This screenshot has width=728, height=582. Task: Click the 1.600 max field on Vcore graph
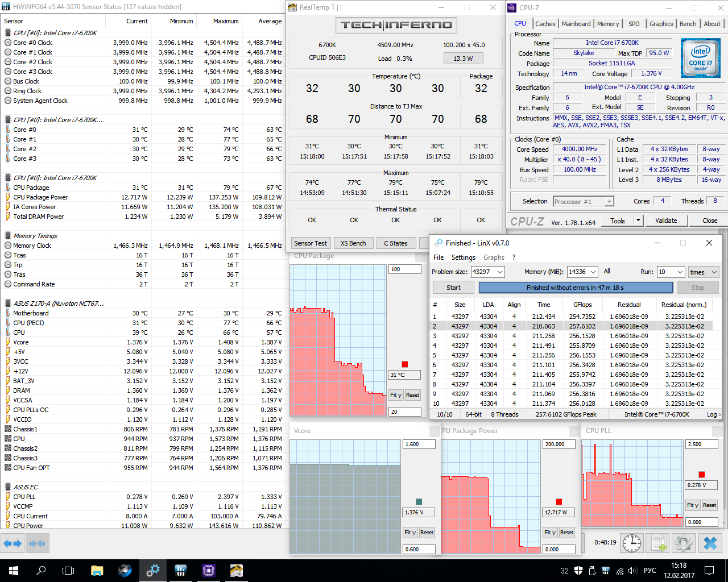419,444
